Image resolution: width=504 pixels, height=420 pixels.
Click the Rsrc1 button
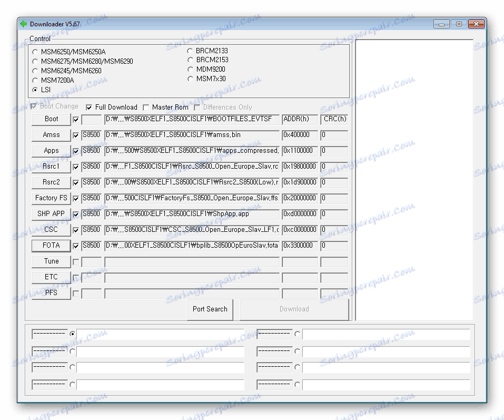pos(51,167)
